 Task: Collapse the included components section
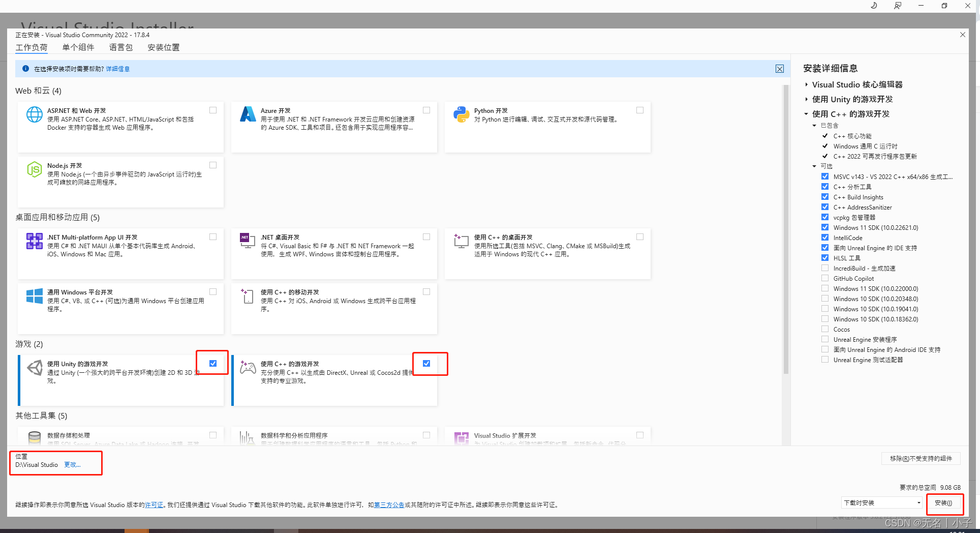pyautogui.click(x=814, y=126)
